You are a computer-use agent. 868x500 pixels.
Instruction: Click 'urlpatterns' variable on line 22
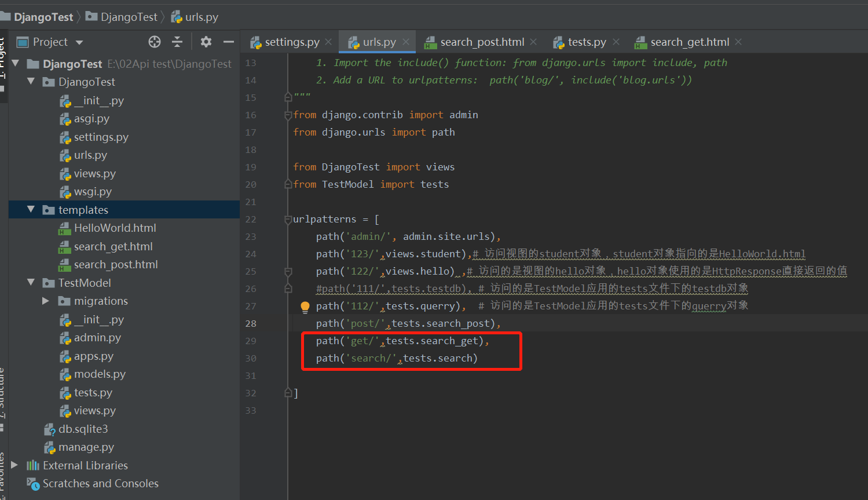click(325, 219)
